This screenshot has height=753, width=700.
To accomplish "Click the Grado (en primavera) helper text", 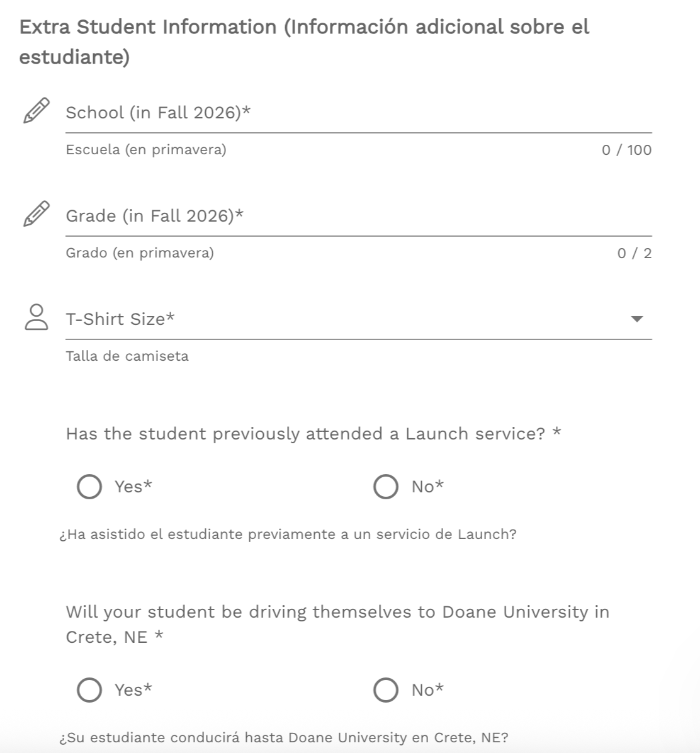I will (x=140, y=253).
